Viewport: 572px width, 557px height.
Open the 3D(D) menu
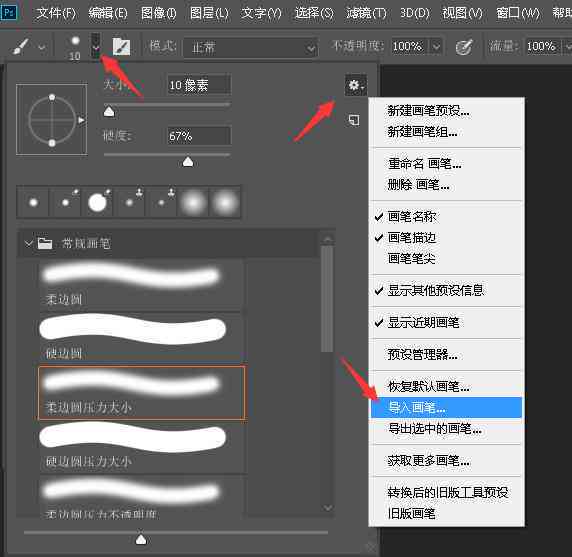click(x=414, y=13)
